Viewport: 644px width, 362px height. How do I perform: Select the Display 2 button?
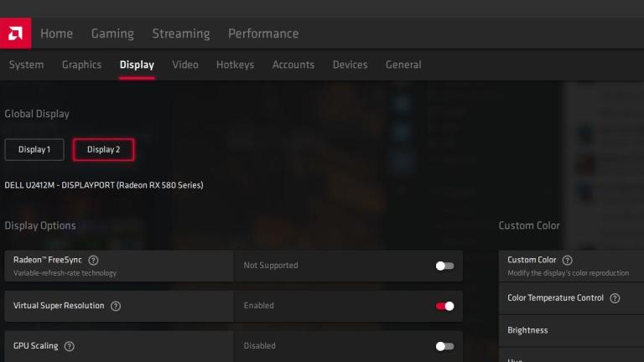coord(103,150)
